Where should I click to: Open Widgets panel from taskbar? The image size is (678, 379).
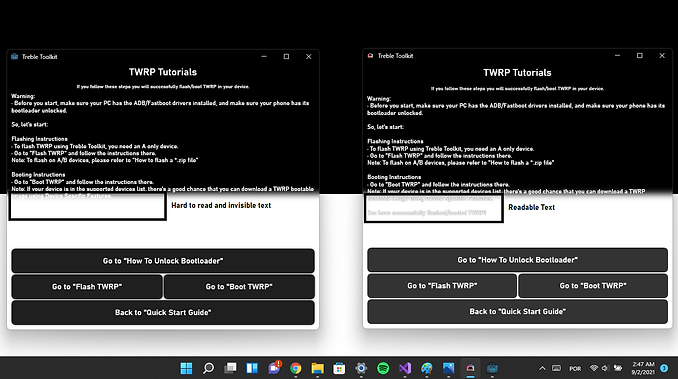(x=252, y=368)
